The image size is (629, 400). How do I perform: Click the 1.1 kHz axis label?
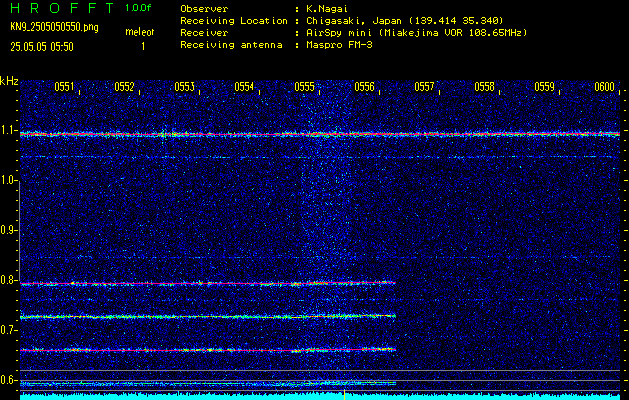coord(8,130)
